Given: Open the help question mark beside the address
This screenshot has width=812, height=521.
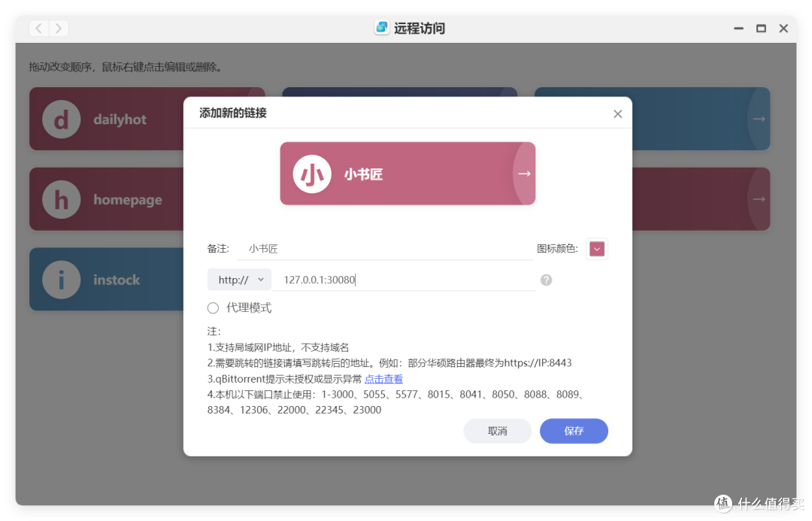Looking at the screenshot, I should pos(546,280).
